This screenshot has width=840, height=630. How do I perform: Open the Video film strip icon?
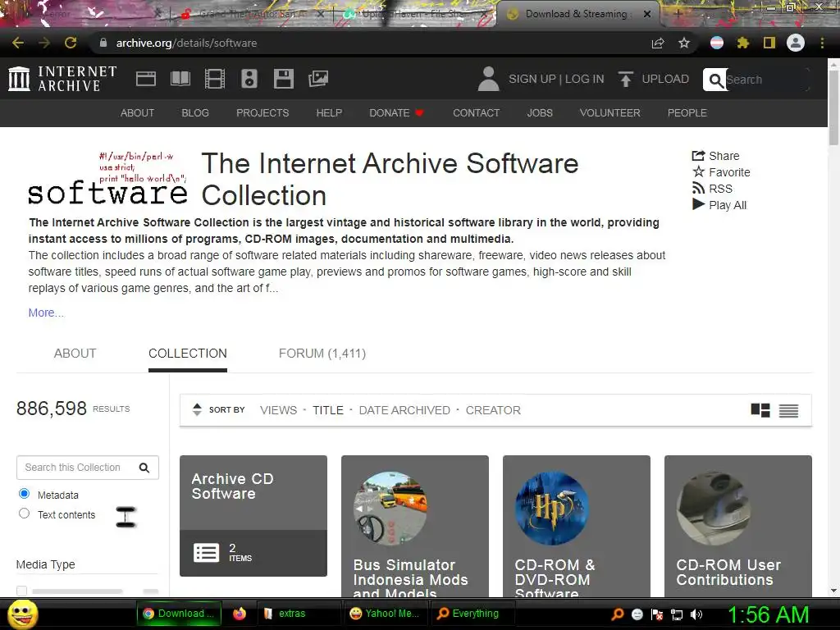(214, 79)
